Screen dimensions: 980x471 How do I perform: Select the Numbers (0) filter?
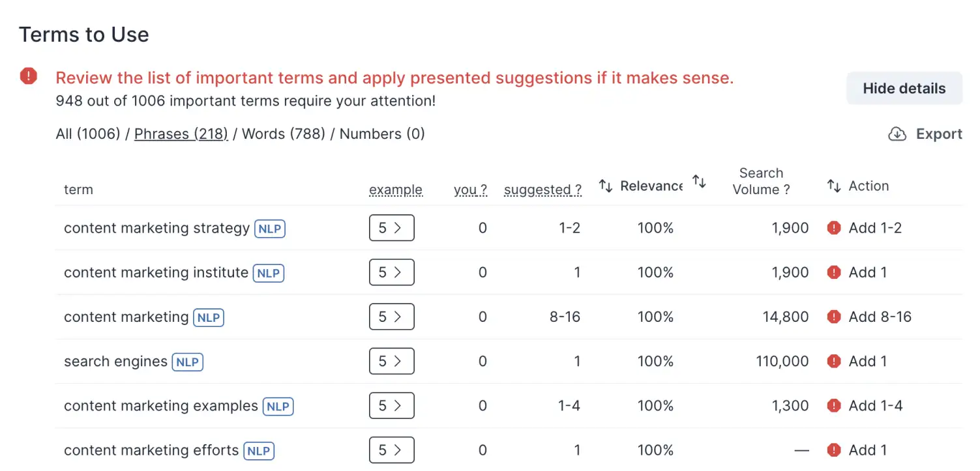382,134
